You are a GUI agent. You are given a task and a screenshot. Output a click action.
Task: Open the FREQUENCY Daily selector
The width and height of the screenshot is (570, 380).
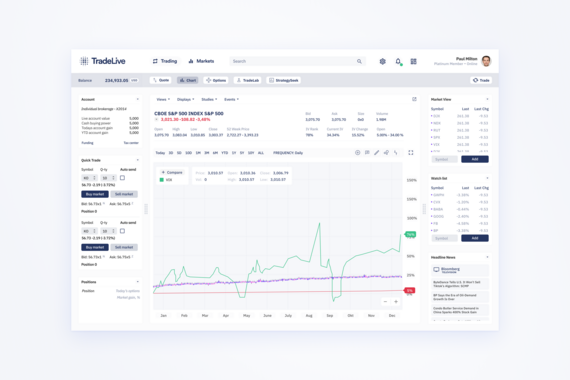(x=288, y=153)
